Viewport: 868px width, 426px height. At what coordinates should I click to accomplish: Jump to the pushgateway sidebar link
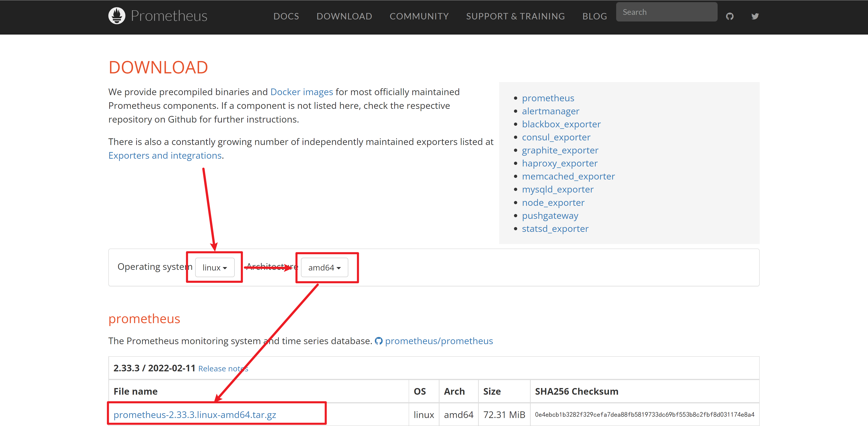click(550, 216)
